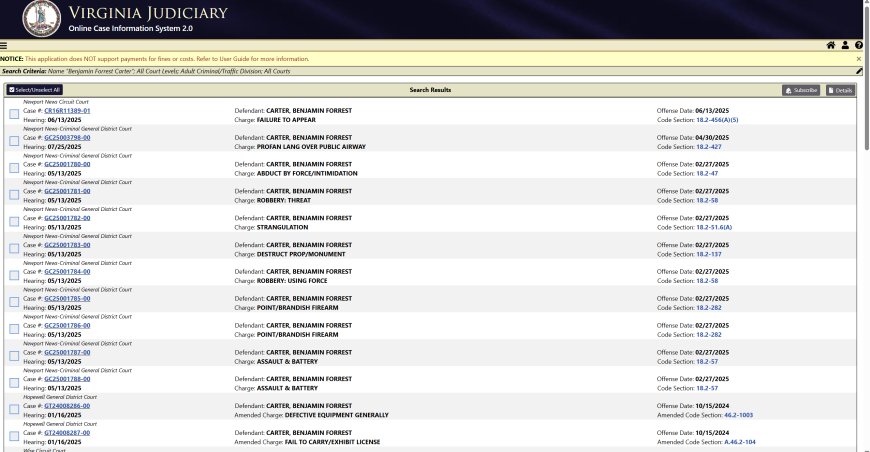Screen dimensions: 870x452
Task: Open code section 18.2-58 for ROBBERY: USING FORCE
Action: click(x=707, y=281)
